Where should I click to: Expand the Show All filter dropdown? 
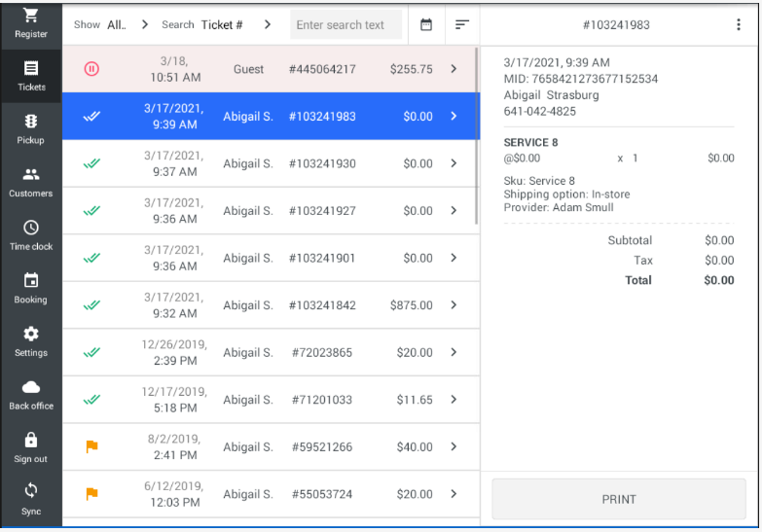[x=145, y=24]
